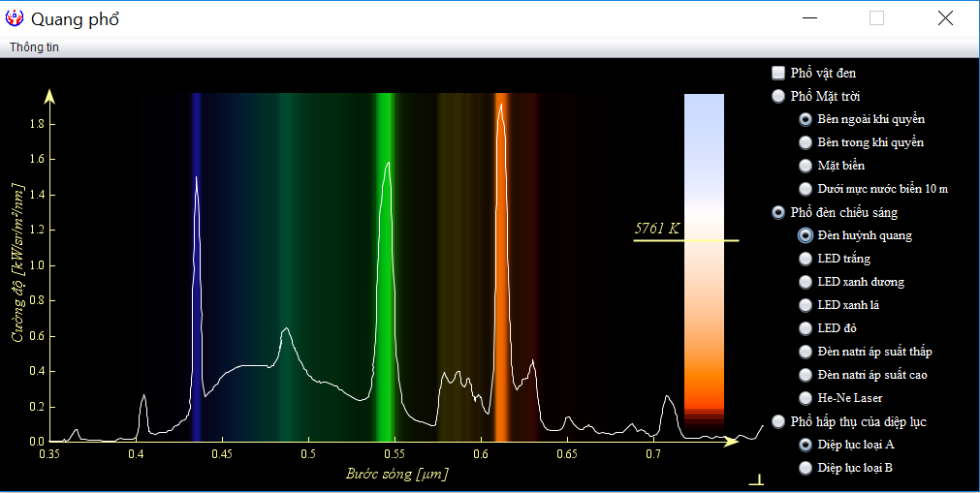Select Đèn natri áp suất cao
The width and height of the screenshot is (980, 493).
(806, 375)
